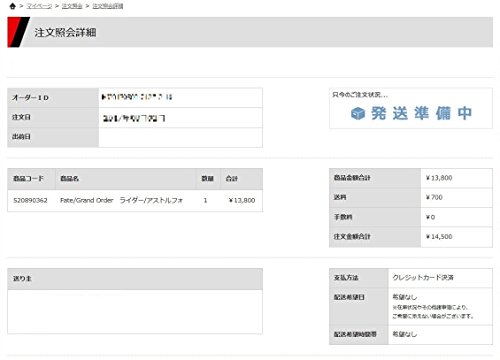Click the 手数料 ¥0 value
The height and width of the screenshot is (360, 500).
click(x=430, y=217)
